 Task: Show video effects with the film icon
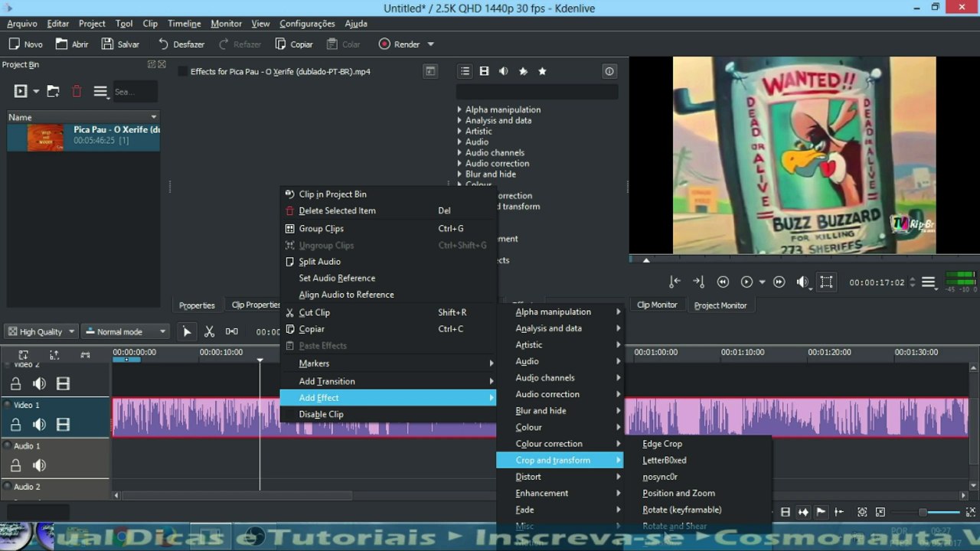pos(484,71)
